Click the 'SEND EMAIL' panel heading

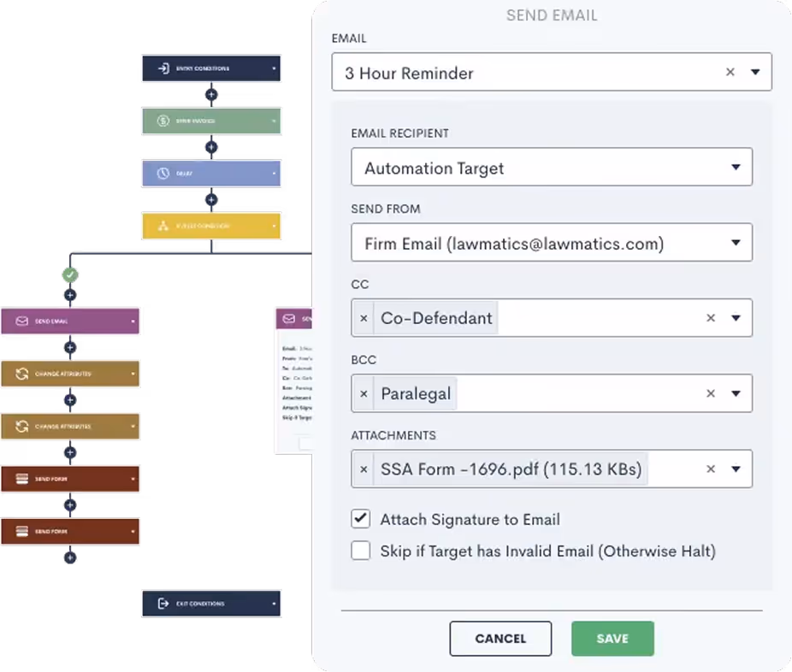click(552, 15)
